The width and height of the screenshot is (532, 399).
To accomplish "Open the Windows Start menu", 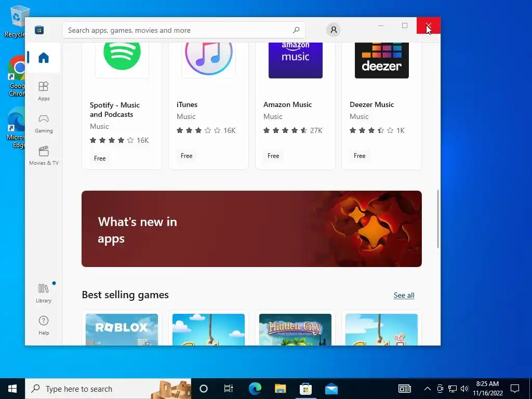I will [12, 389].
